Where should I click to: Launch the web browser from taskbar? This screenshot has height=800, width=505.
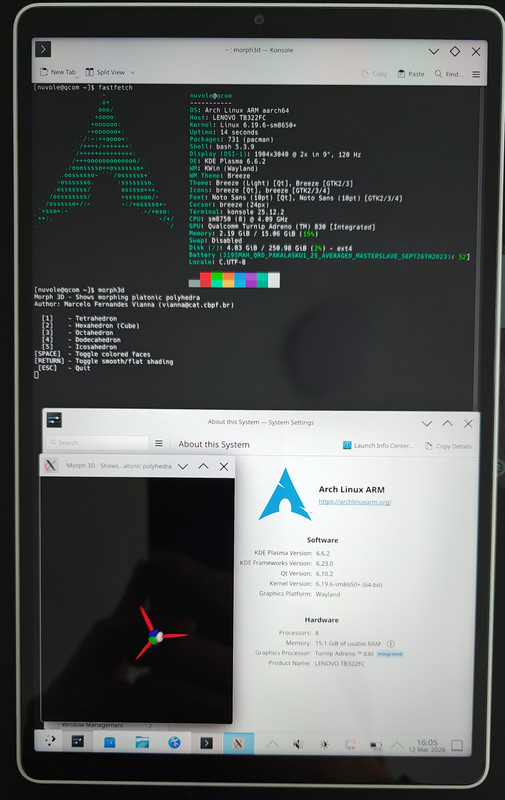174,743
